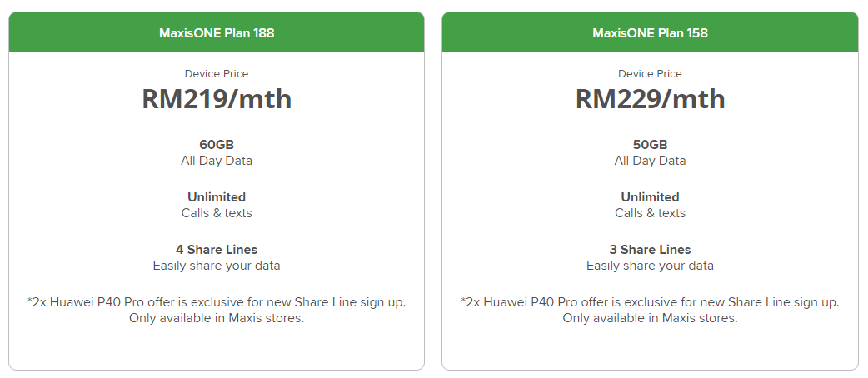Click All Day Data under 50GB
The height and width of the screenshot is (378, 868).
click(650, 161)
